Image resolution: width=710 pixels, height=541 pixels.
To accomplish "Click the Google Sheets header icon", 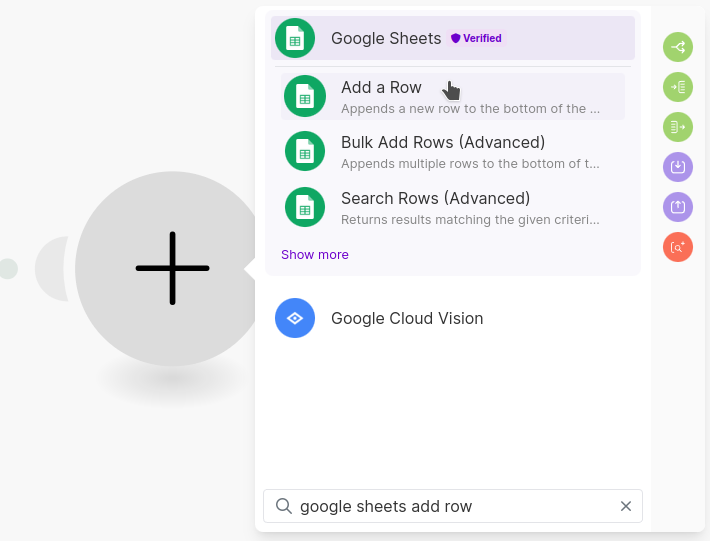I will [x=295, y=38].
